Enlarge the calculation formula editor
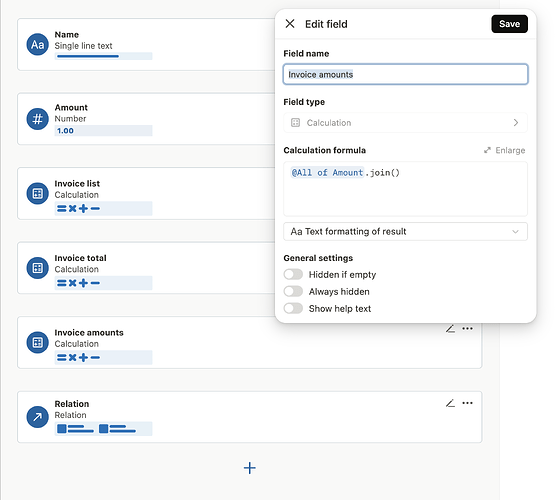This screenshot has width=558, height=500. coord(505,150)
